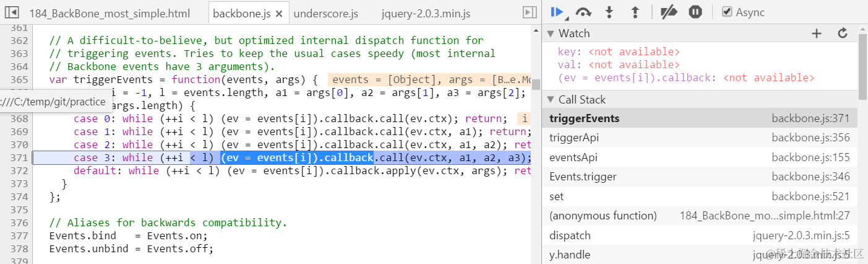
Task: Click the 'Aliases for backwards compatibility' comment
Action: (168, 222)
